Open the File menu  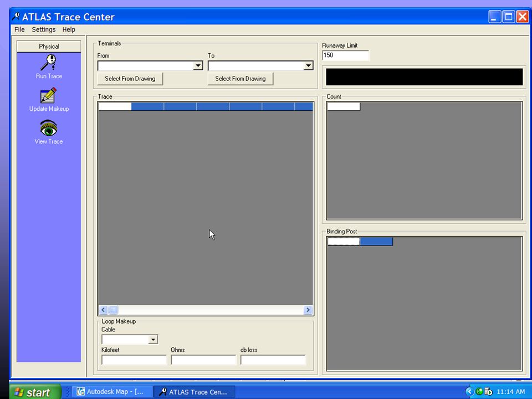[x=19, y=29]
